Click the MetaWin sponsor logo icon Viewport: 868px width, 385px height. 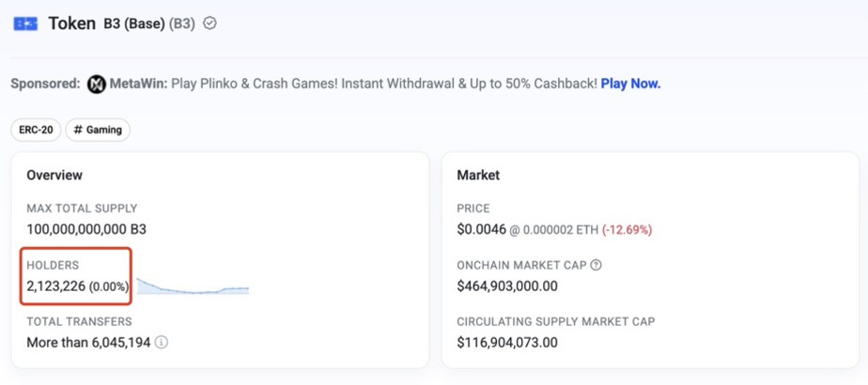click(97, 85)
